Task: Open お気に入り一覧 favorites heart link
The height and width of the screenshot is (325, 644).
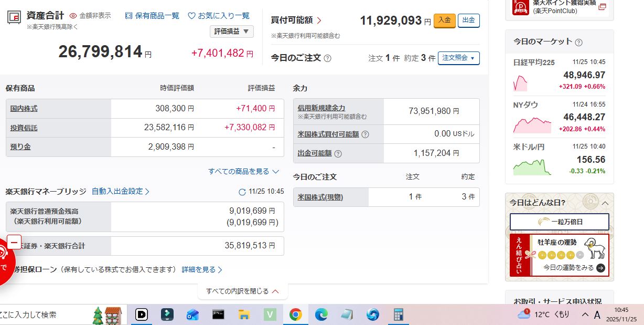Action: 219,16
